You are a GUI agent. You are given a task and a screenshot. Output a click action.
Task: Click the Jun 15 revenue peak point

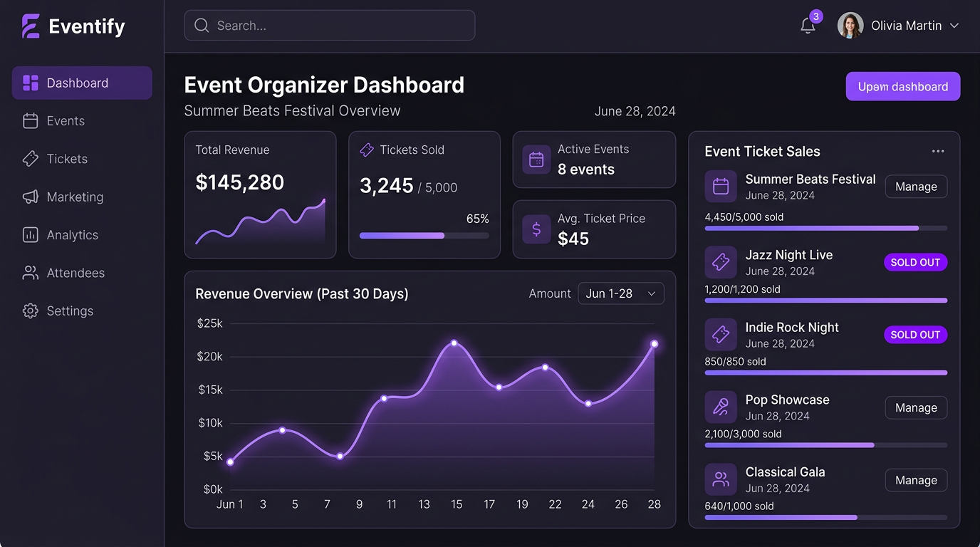click(x=454, y=343)
